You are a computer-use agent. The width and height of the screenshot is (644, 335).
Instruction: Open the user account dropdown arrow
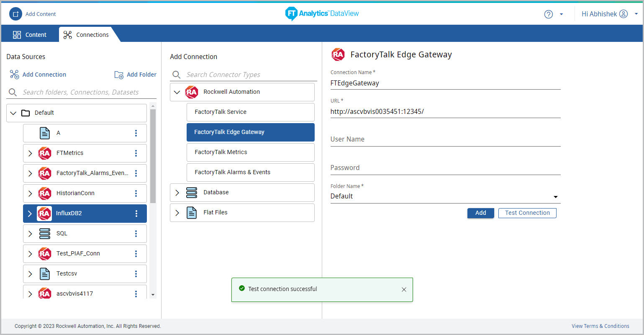pyautogui.click(x=636, y=14)
